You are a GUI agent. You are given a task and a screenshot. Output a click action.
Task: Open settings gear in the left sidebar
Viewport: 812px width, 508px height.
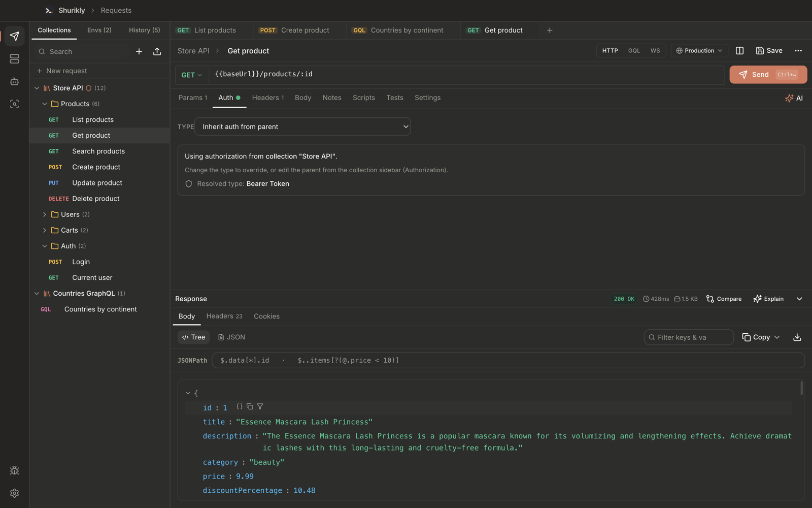14,493
